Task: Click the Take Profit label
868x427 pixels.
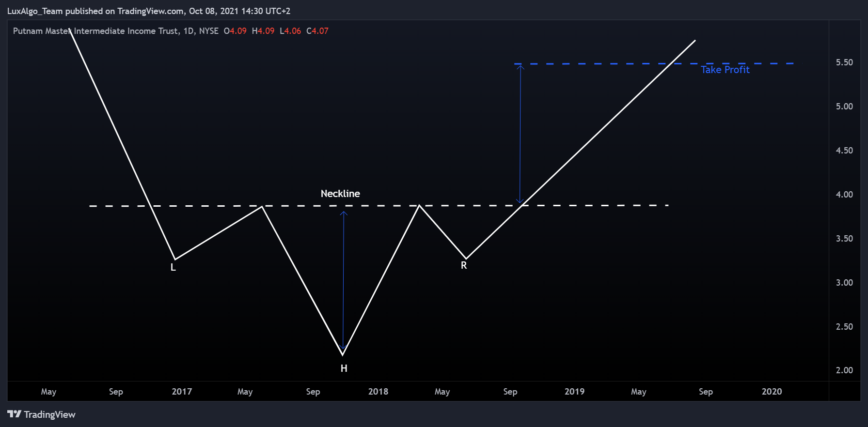Action: (725, 70)
